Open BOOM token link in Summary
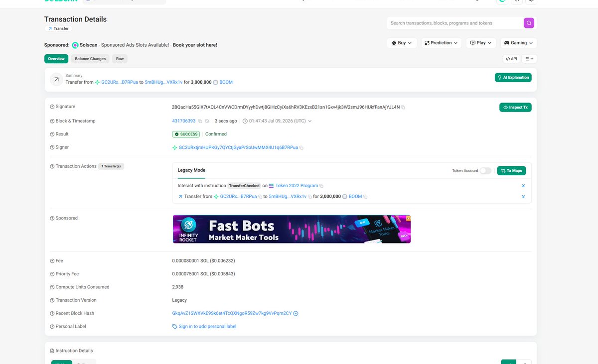 (x=226, y=82)
